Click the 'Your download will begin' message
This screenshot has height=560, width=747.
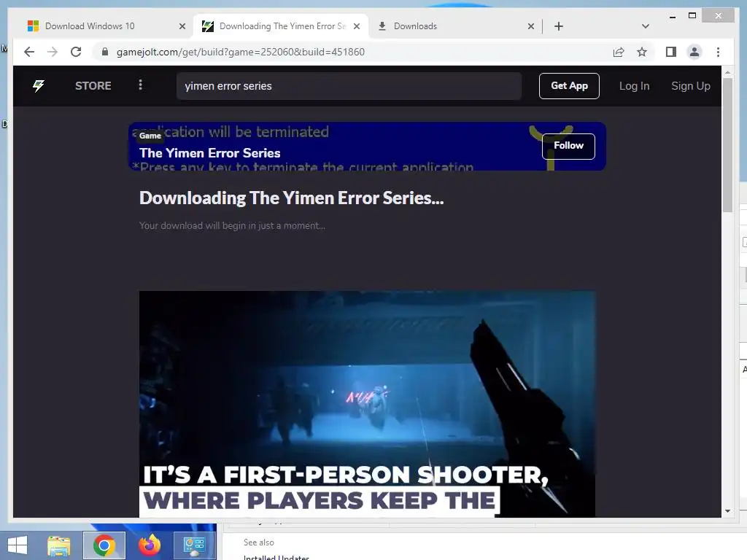coord(232,226)
